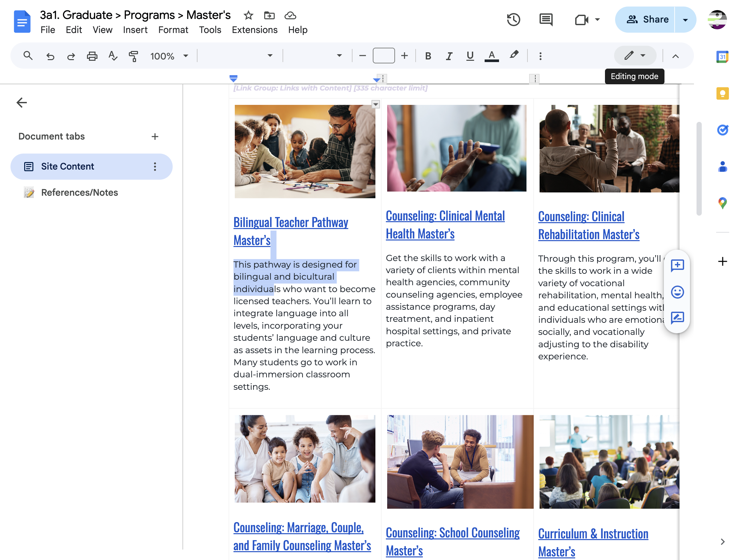Screen dimensions: 741x560
Task: Switch to References/Notes tab
Action: coord(79,192)
